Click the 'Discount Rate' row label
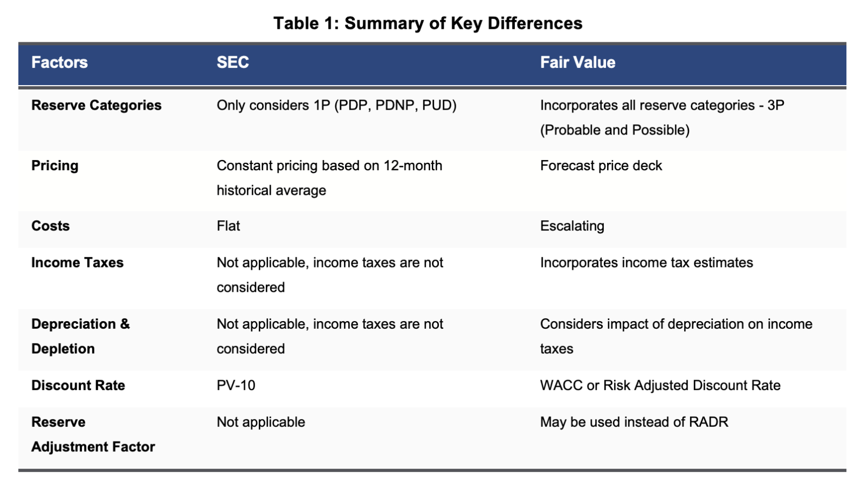868x486 pixels. point(78,386)
